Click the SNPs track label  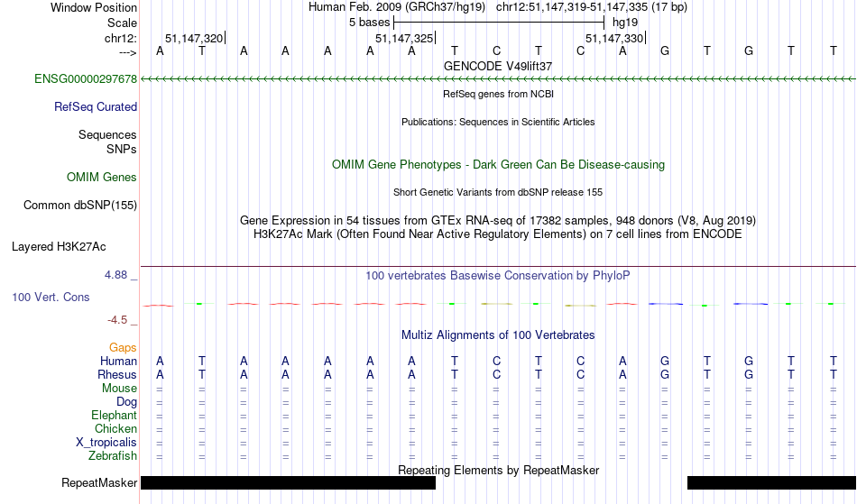[x=122, y=149]
